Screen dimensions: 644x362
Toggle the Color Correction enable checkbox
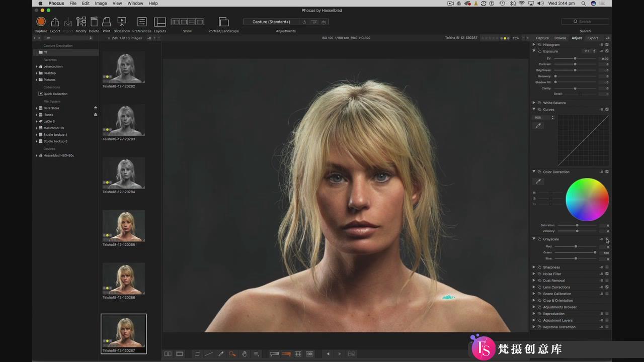tap(607, 172)
